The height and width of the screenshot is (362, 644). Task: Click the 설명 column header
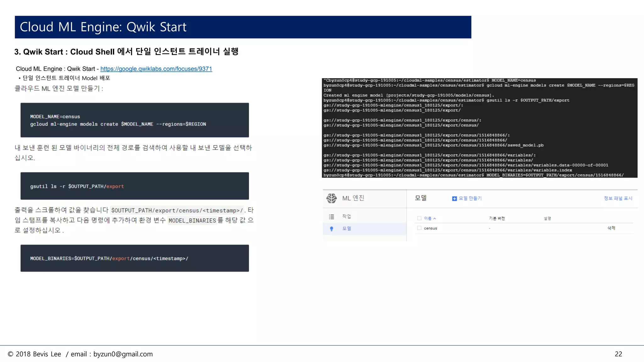pos(547,218)
